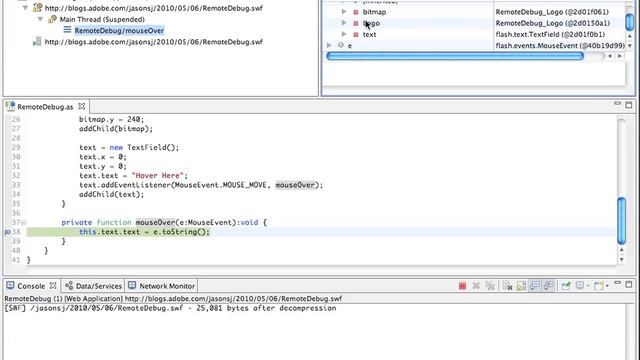Click the Main Thread thread icon
Screen dimensions: 640x360
52,19
